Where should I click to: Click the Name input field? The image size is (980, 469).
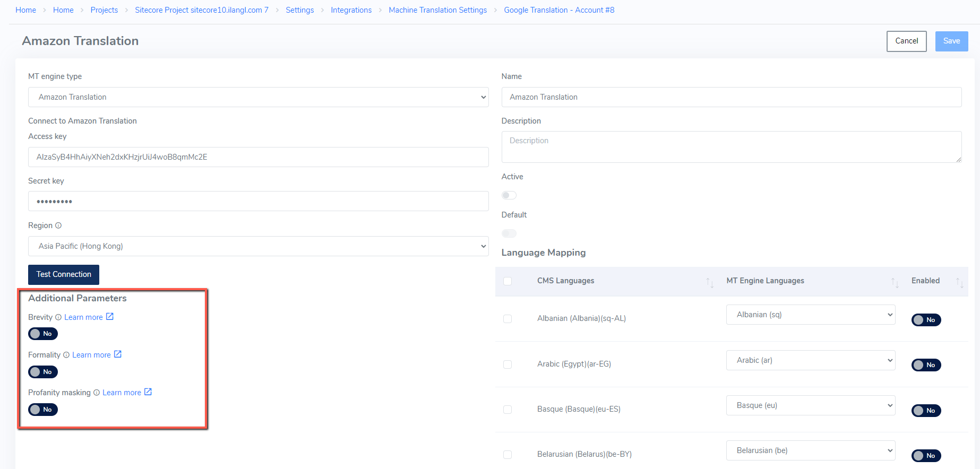tap(732, 97)
